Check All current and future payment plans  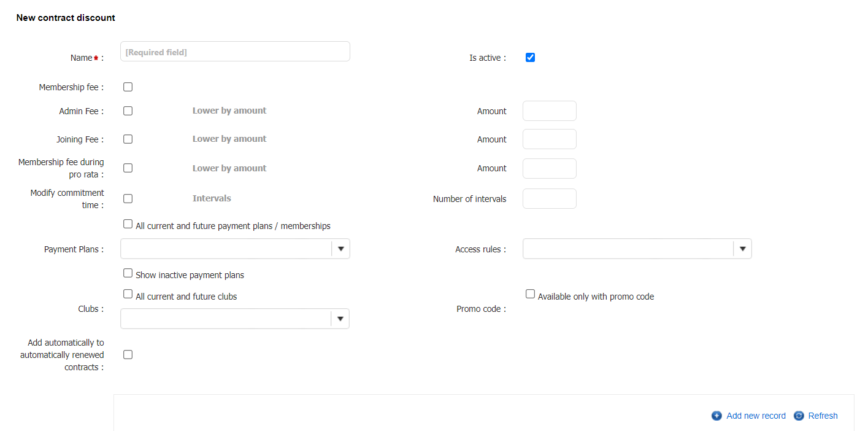[x=128, y=224]
